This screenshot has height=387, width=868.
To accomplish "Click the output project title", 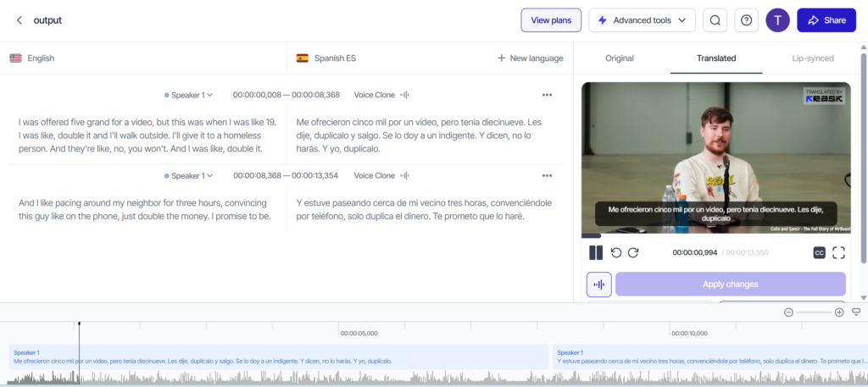I will click(x=47, y=20).
